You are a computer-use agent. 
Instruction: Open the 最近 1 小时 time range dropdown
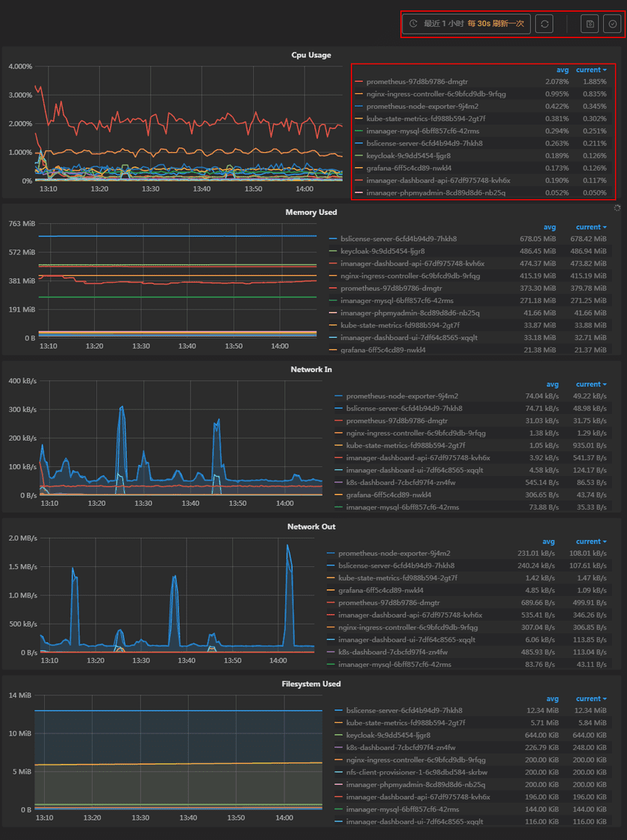pyautogui.click(x=446, y=23)
